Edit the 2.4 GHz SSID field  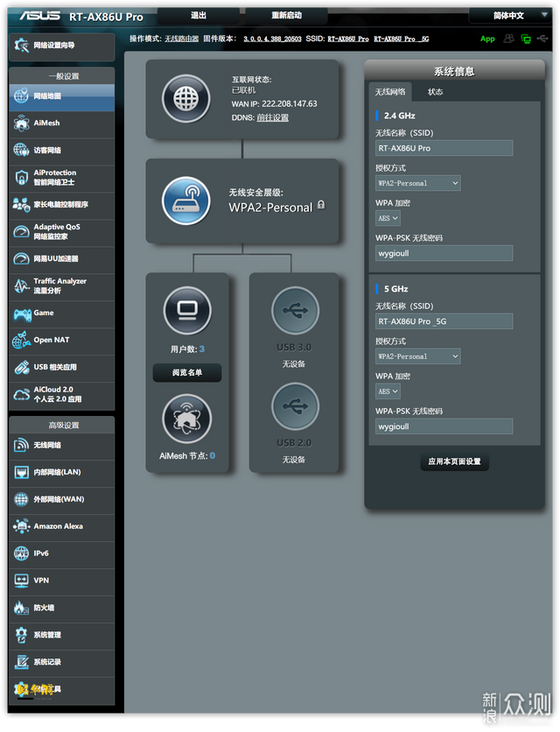(x=444, y=148)
